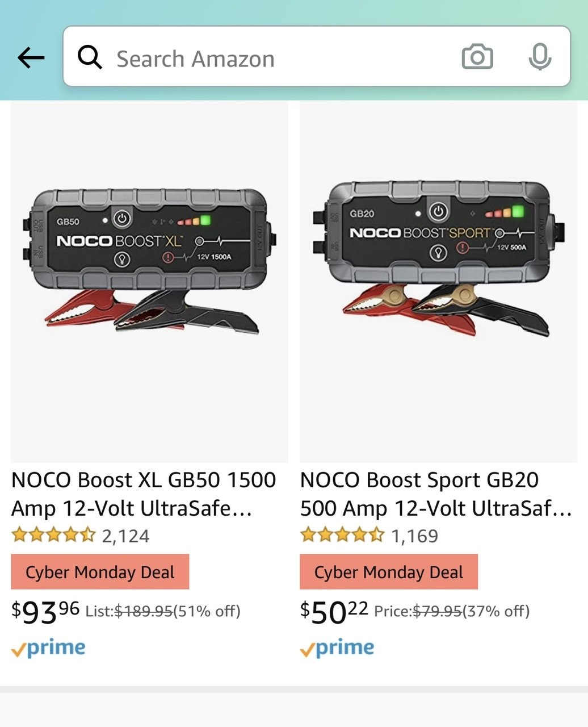Viewport: 588px width, 727px height.
Task: Open NOCO Boost XL GB50 title link
Action: 144,494
